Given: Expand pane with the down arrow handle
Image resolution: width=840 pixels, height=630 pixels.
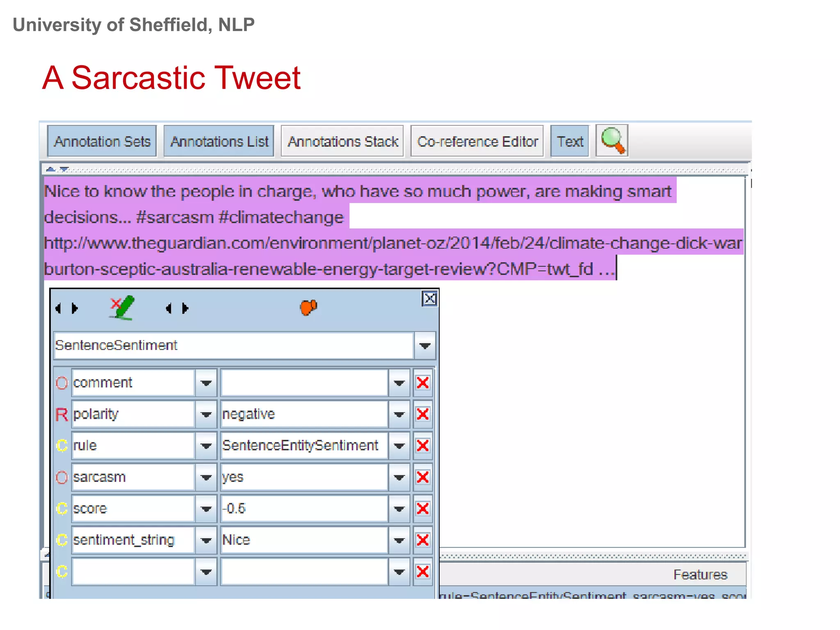Looking at the screenshot, I should click(x=64, y=169).
